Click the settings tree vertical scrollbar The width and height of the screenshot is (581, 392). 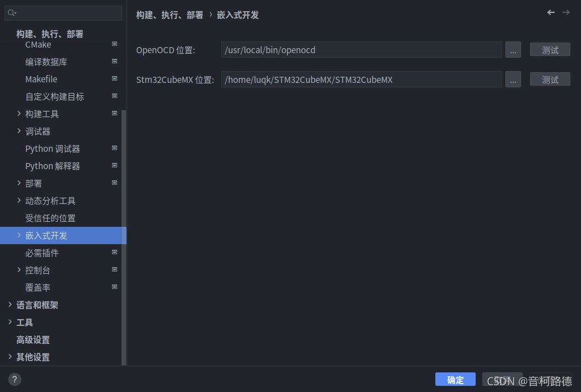point(124,237)
